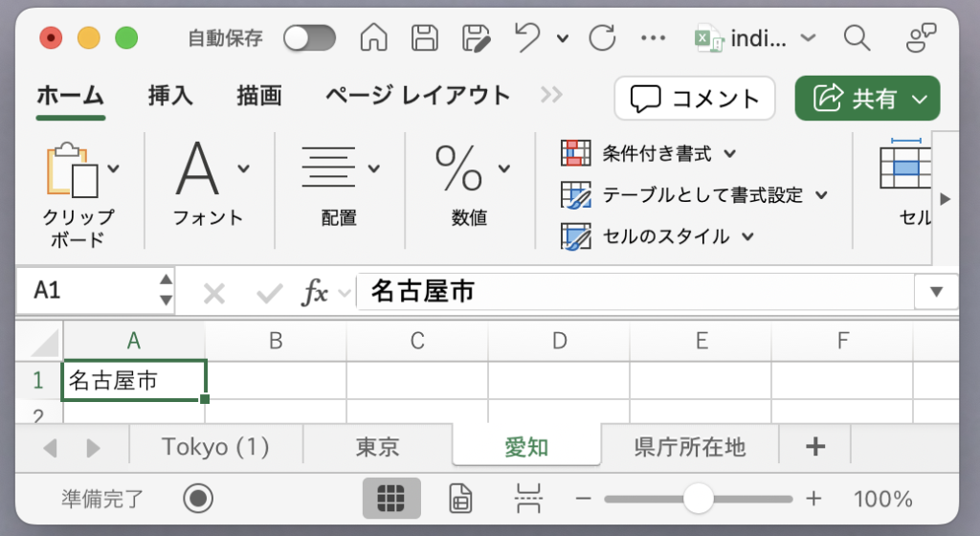Click the zoom slider handle

pos(698,499)
